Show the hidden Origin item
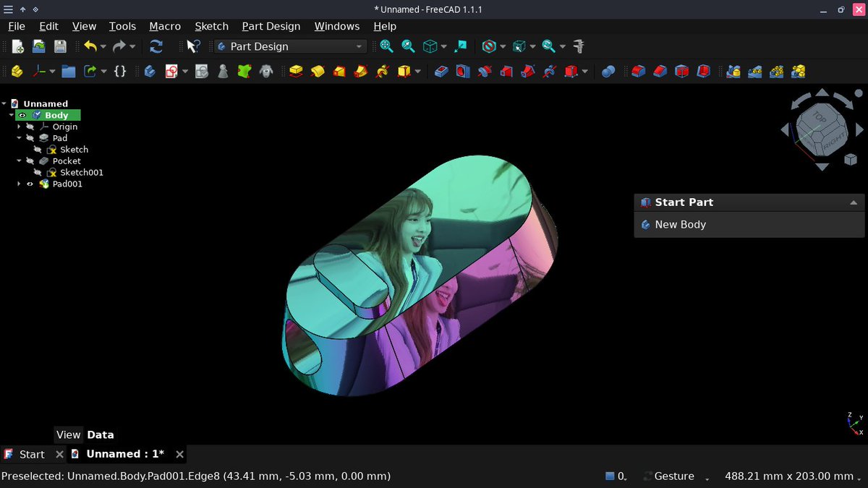 30,127
